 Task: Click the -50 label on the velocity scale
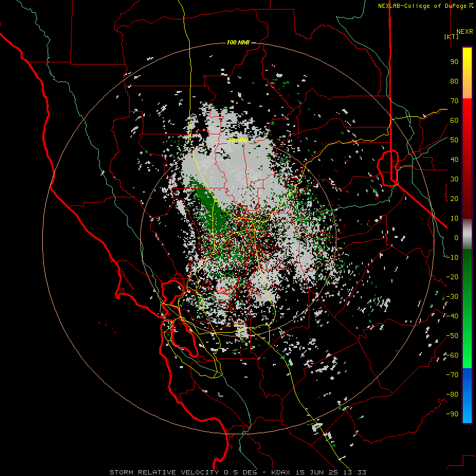(x=452, y=336)
